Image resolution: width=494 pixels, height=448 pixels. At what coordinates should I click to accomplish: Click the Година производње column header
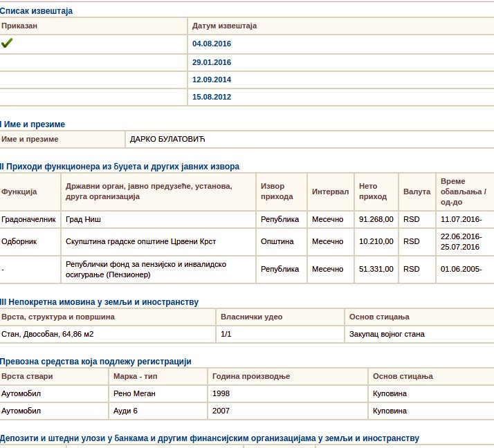point(250,376)
